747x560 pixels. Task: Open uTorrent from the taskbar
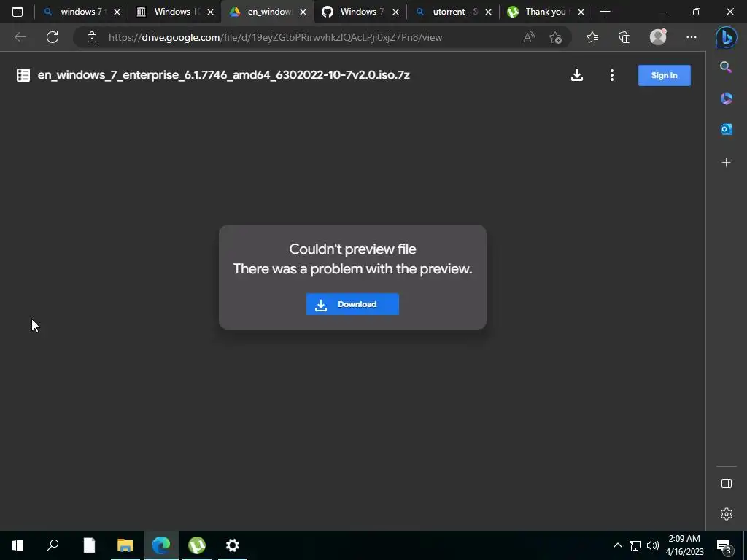click(x=197, y=545)
